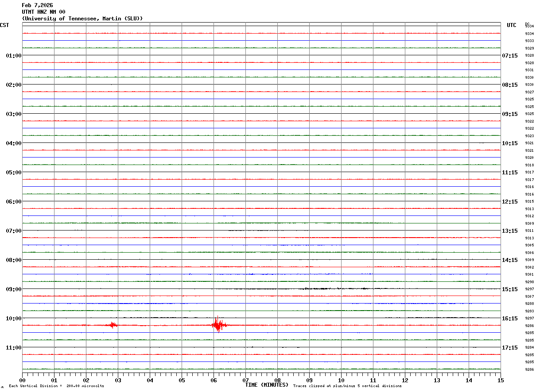The height and width of the screenshot is (392, 536).
Task: Click the minute 07 axis tick label
Action: click(x=245, y=380)
